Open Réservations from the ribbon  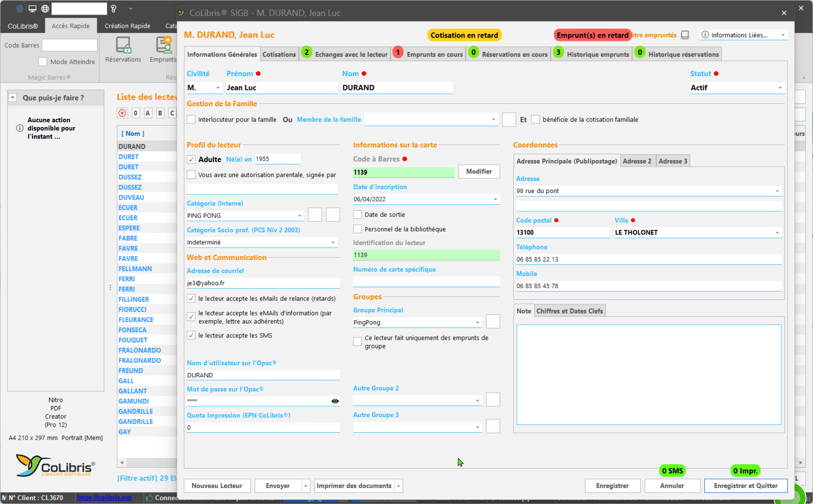123,50
